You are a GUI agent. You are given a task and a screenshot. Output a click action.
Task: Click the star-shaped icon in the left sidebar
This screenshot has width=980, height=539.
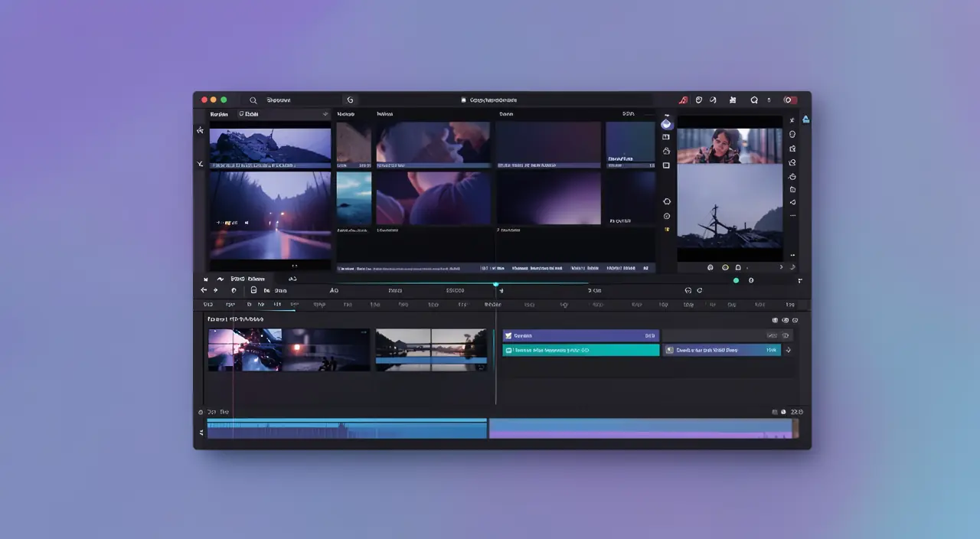[x=200, y=130]
